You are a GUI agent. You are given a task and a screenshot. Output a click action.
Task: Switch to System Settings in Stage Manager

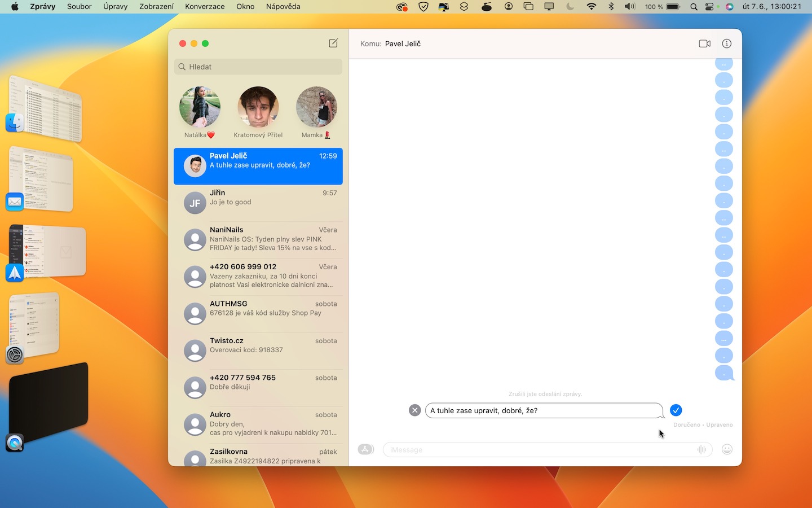[33, 327]
